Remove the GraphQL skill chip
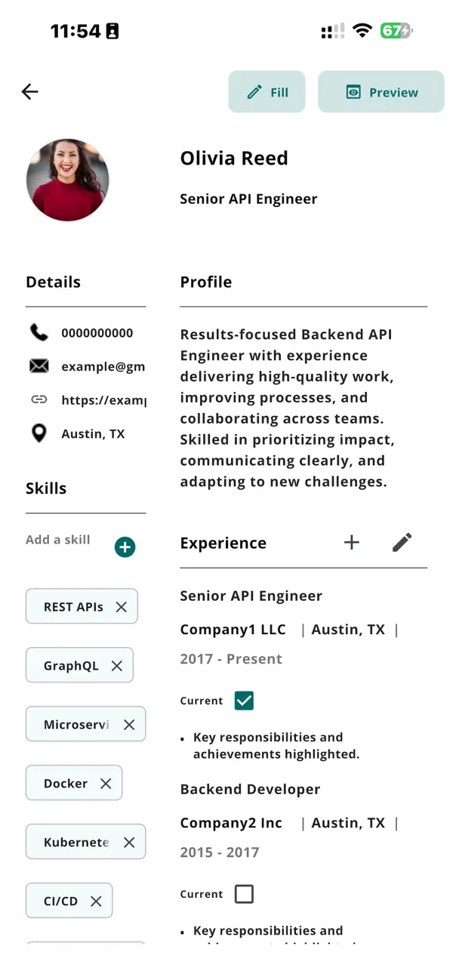 [117, 665]
